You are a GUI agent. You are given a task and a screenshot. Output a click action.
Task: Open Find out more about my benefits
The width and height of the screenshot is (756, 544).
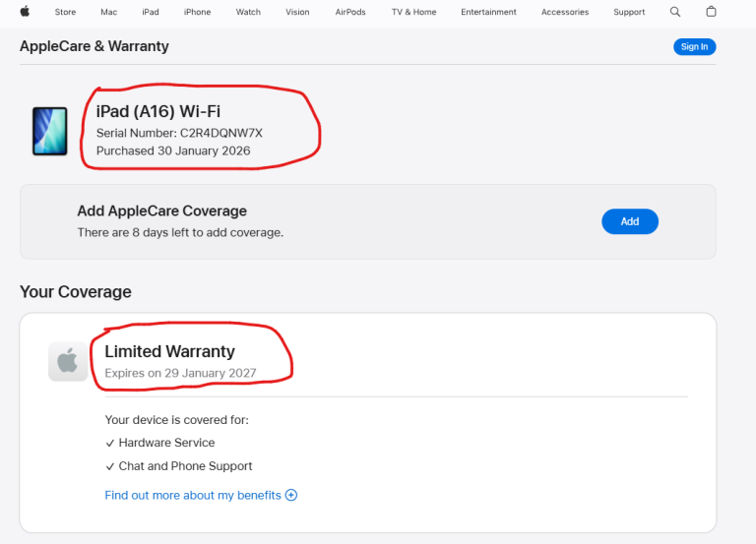click(x=193, y=495)
